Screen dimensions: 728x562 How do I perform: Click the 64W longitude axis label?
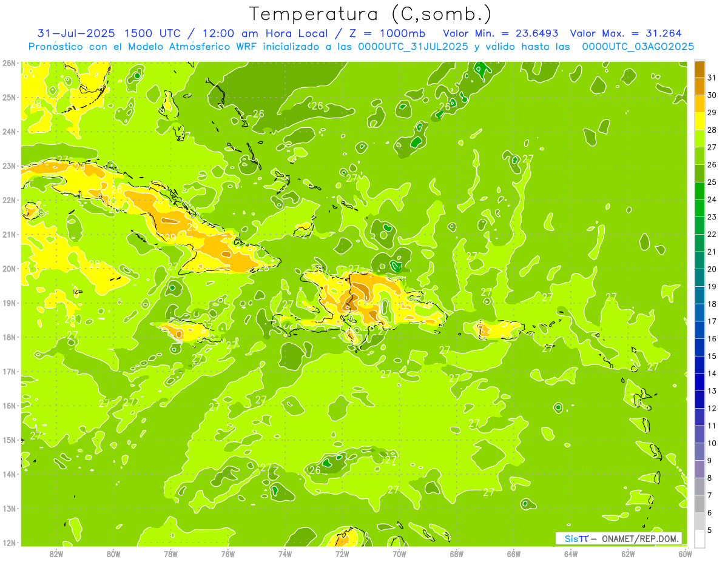click(x=571, y=554)
